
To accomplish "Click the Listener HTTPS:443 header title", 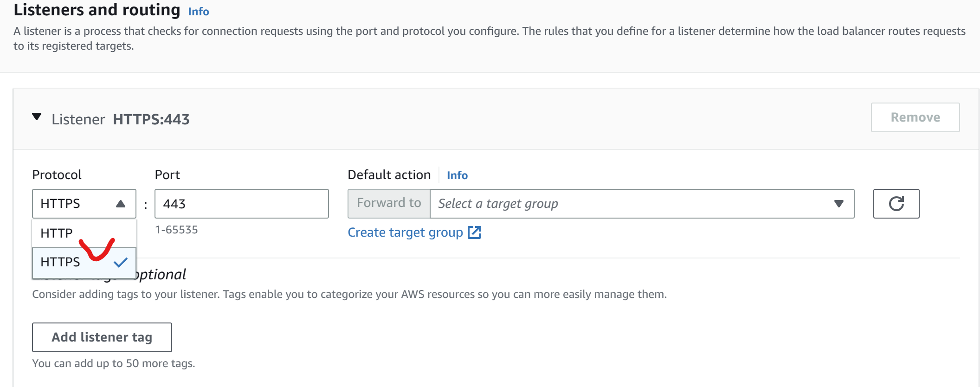I will (121, 119).
